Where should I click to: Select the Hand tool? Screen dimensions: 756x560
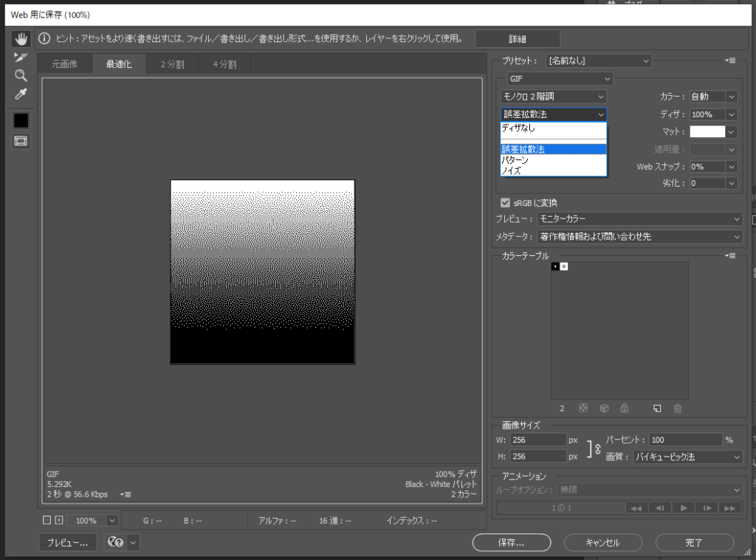(x=21, y=38)
